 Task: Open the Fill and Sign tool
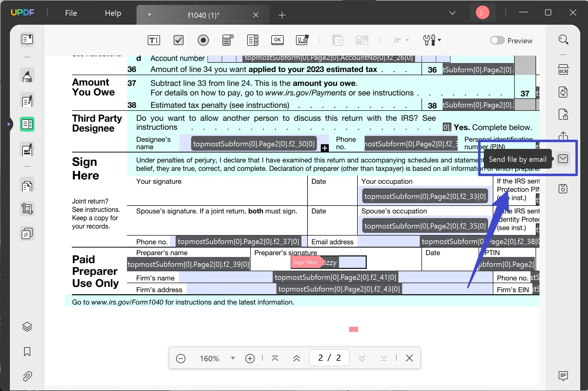click(27, 150)
